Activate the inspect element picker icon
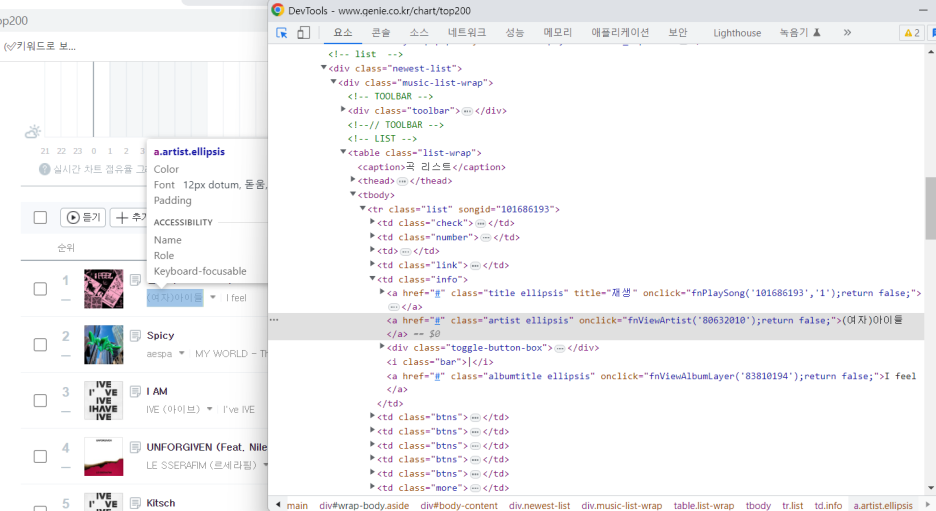This screenshot has height=511, width=936. pyautogui.click(x=282, y=33)
